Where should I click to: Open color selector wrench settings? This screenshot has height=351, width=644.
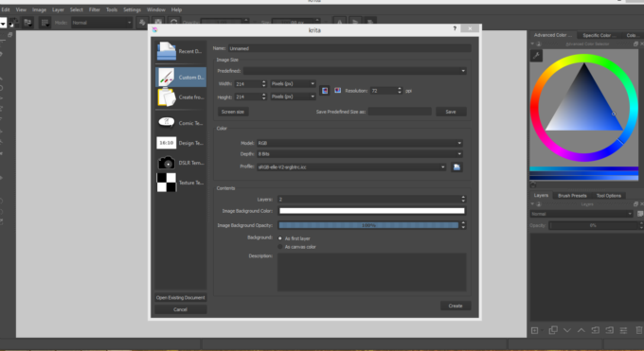536,56
